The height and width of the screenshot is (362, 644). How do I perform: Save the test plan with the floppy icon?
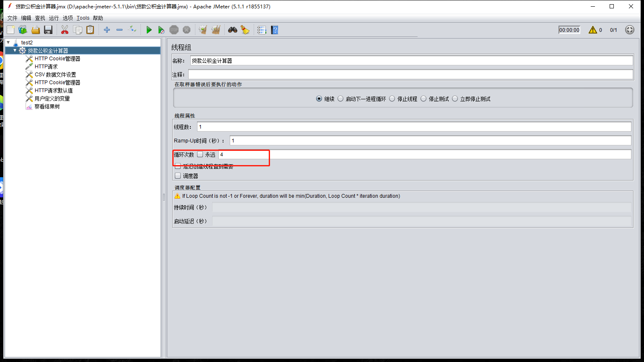point(48,30)
